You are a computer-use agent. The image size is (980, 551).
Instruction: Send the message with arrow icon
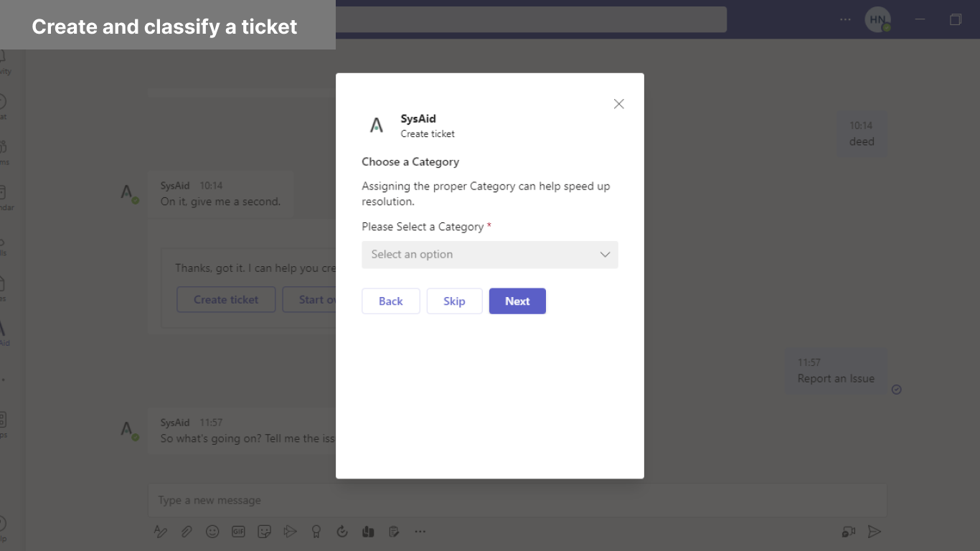tap(874, 532)
